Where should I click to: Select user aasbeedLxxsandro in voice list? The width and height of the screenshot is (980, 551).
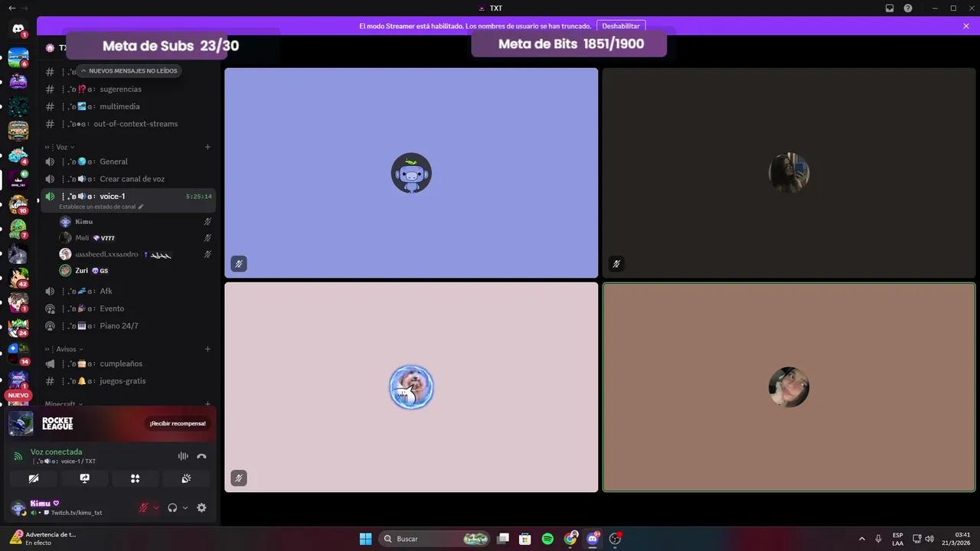click(135, 254)
